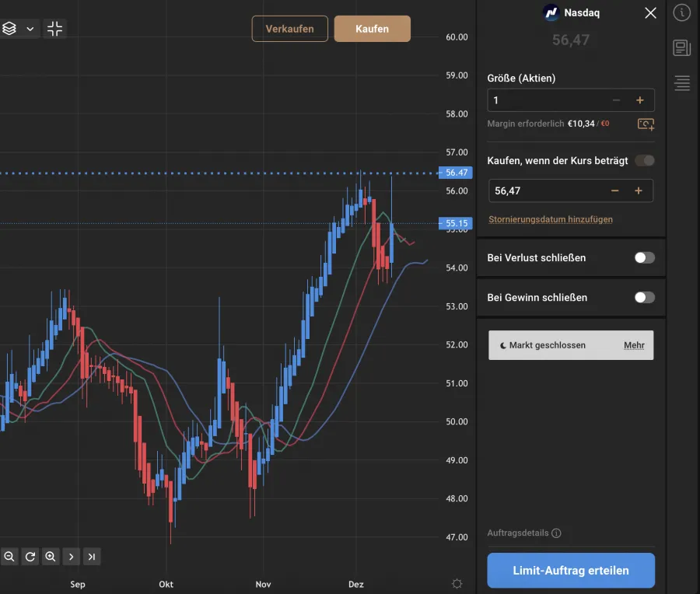Click the zoom in magnifier on the chart
This screenshot has height=594, width=700.
(x=50, y=557)
